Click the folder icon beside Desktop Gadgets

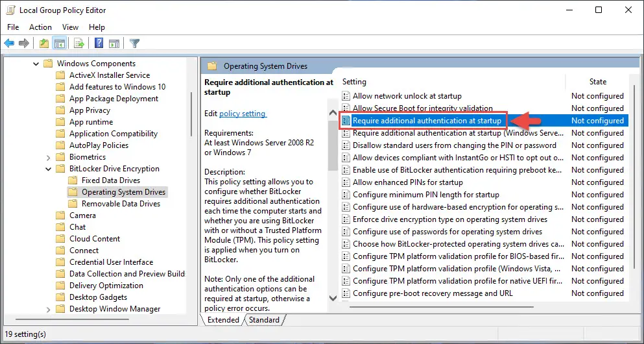[x=61, y=297]
